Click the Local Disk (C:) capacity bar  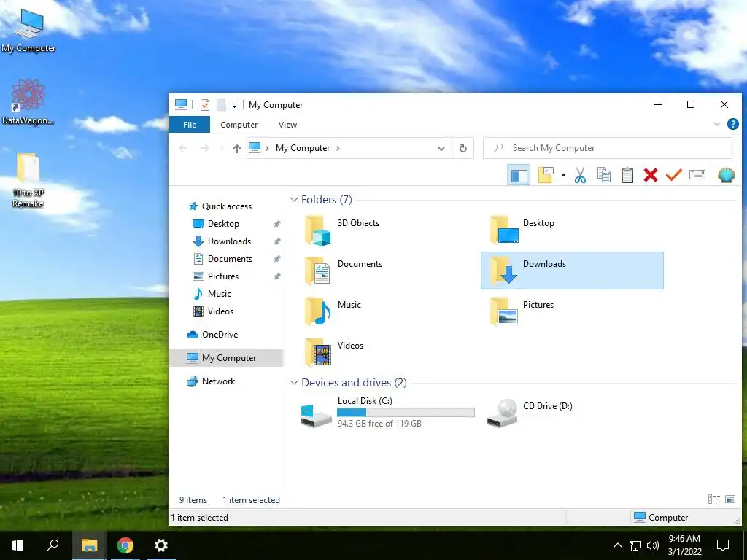[x=406, y=413]
